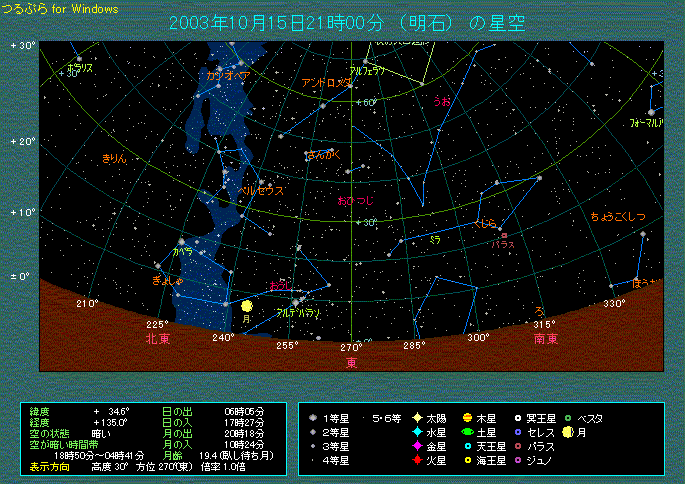Image resolution: width=685 pixels, height=484 pixels.
Task: Click the おひつじ constellation label
Action: (x=356, y=201)
